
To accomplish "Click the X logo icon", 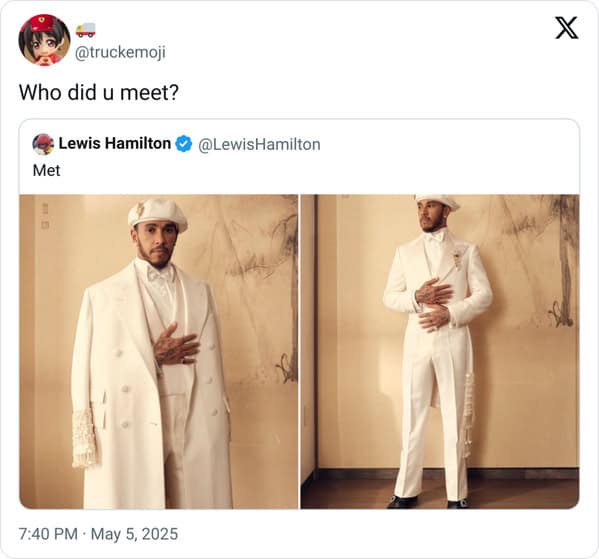I will tap(567, 28).
